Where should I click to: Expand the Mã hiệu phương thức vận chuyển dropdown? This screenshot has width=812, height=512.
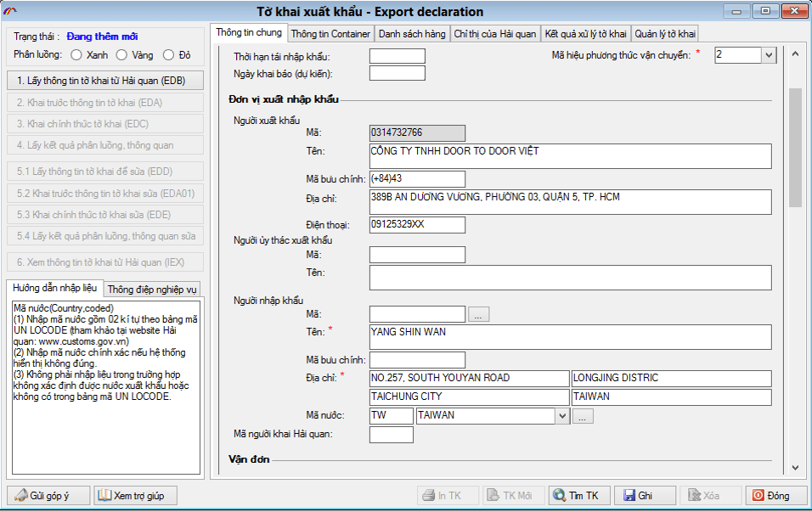coord(768,55)
